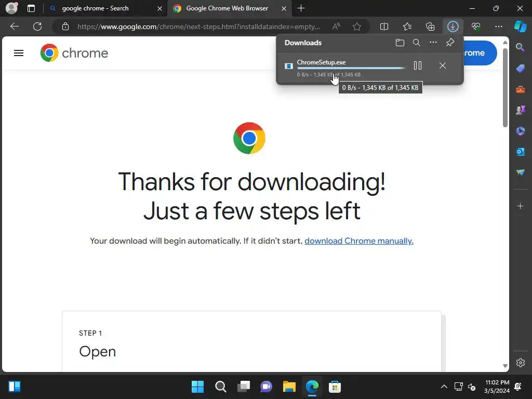Open sidebar Tools briefcase icon
The width and height of the screenshot is (532, 399).
(521, 89)
